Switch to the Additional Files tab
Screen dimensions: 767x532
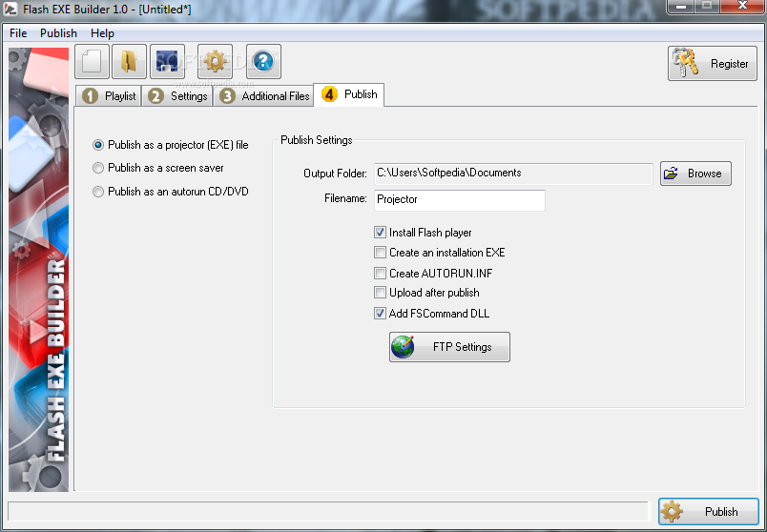[x=263, y=96]
